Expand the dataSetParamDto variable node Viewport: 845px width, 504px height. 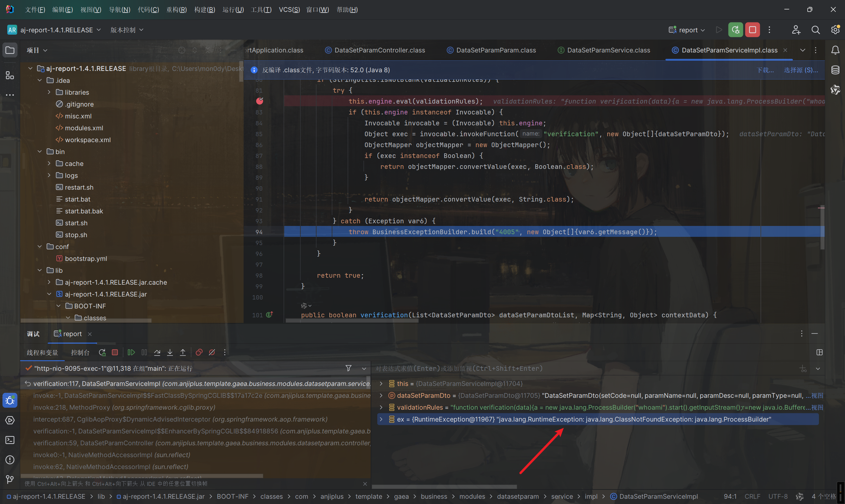click(x=381, y=395)
